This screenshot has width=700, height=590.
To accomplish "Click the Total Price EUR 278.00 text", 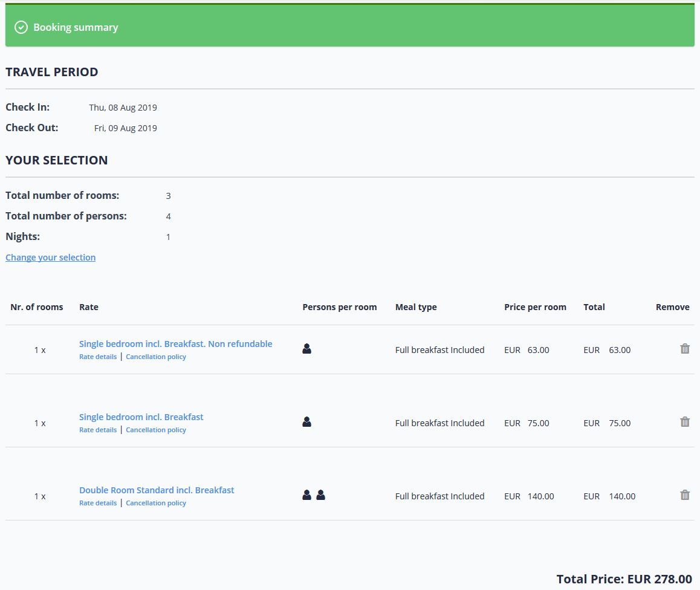I will [624, 579].
